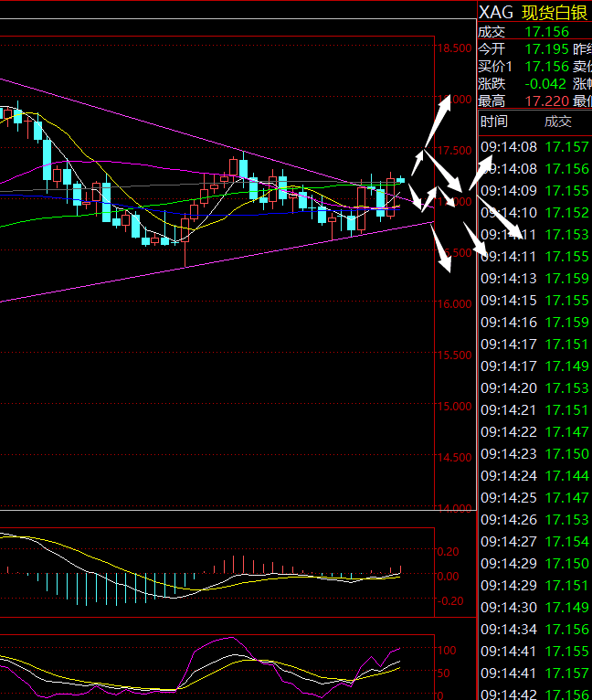Select the 成交 value 17.156 in quote panel
This screenshot has height=700, width=592.
click(x=547, y=32)
